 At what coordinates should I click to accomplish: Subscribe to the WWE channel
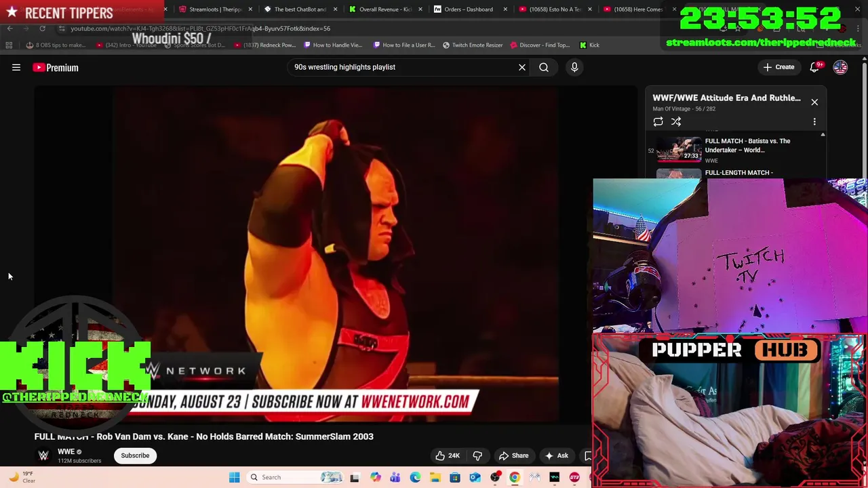tap(135, 455)
